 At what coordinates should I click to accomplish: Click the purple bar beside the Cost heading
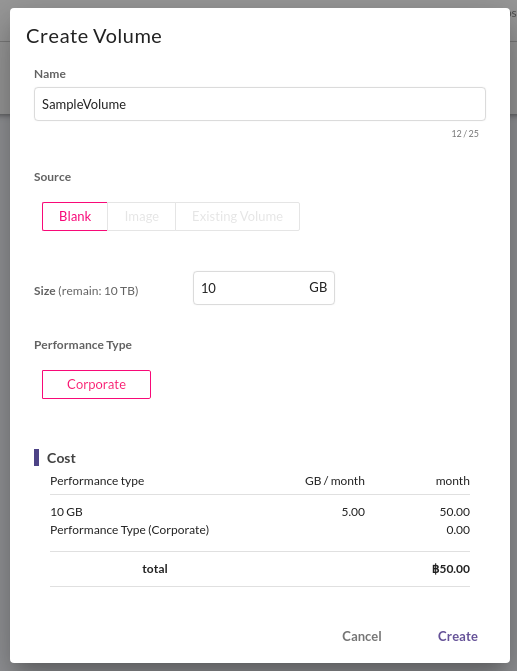click(36, 457)
